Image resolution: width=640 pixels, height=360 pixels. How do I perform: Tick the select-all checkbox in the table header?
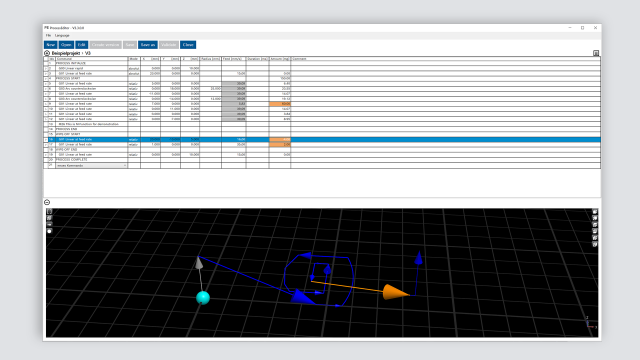coord(46,59)
